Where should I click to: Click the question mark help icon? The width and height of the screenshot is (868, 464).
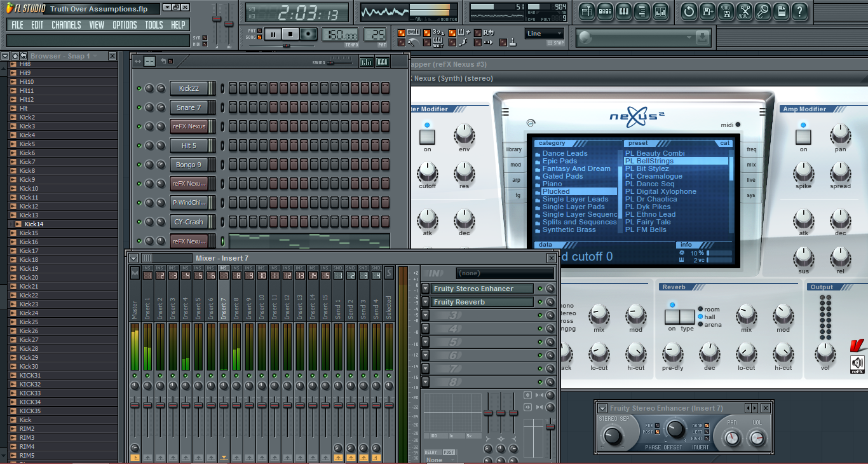pyautogui.click(x=800, y=11)
